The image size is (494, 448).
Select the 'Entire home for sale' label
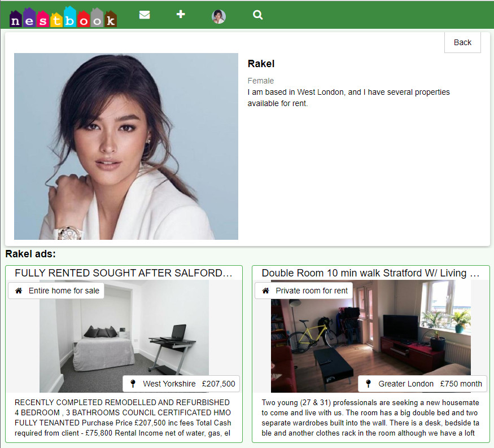64,291
